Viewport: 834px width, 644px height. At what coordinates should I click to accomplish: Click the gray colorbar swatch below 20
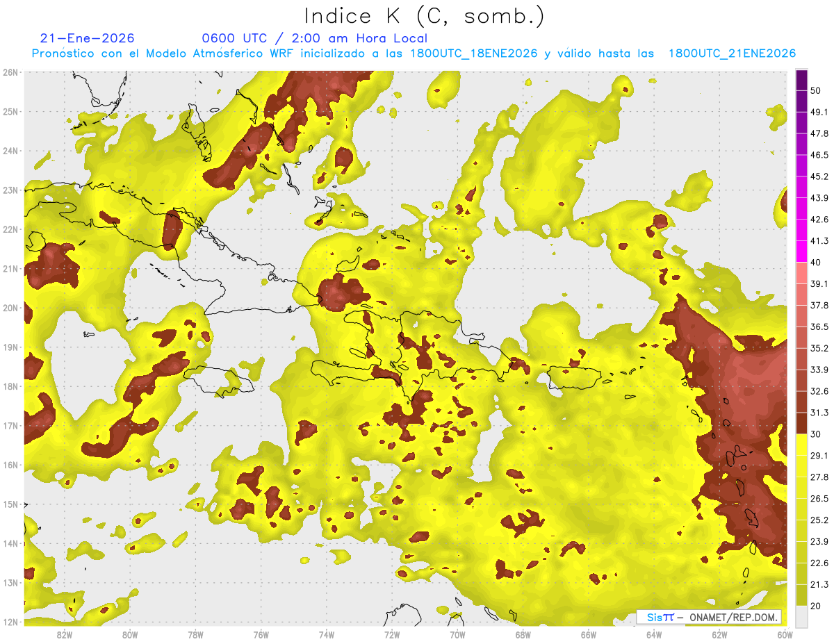click(x=801, y=616)
